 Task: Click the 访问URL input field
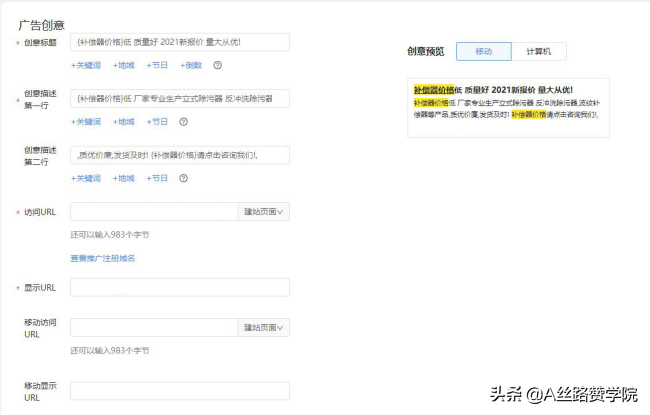(154, 212)
